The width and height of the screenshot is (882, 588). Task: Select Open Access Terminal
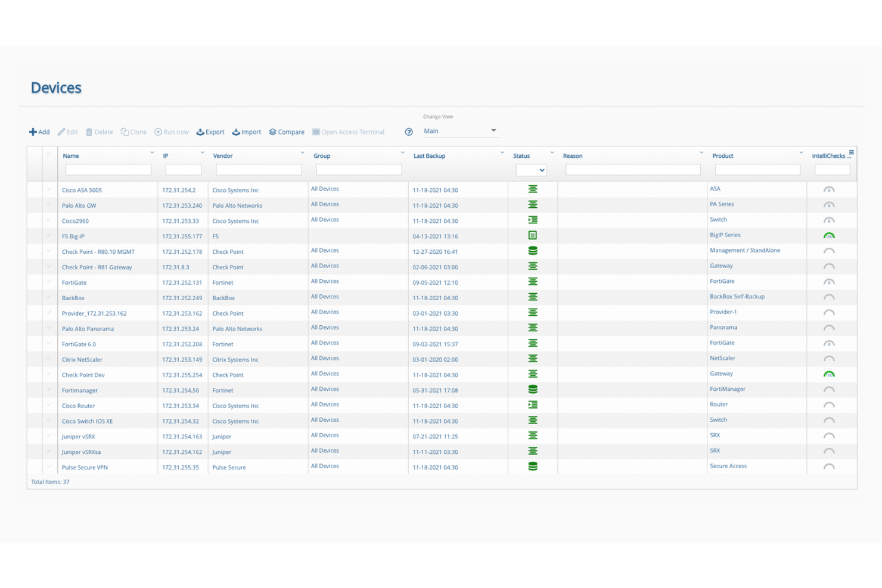[x=349, y=132]
